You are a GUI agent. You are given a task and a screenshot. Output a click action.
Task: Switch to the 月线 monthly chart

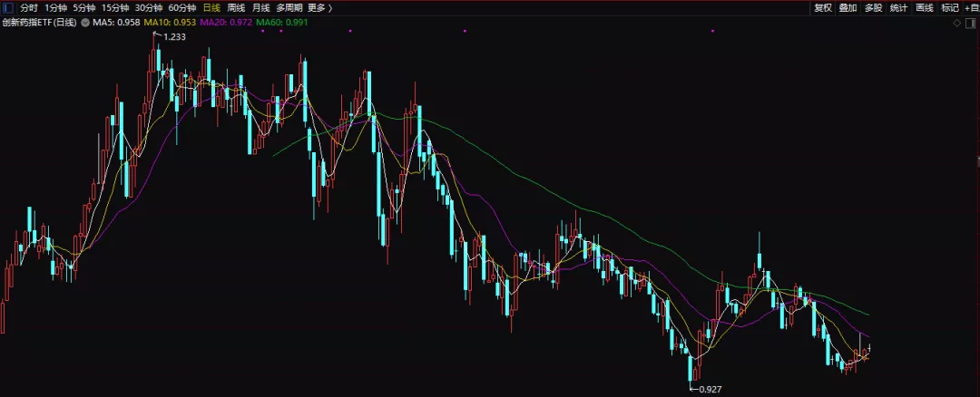(260, 8)
